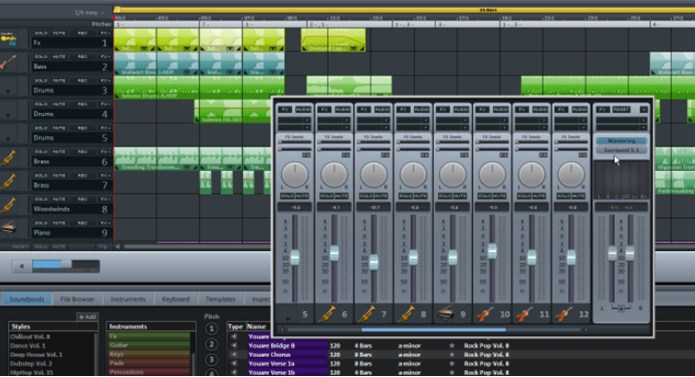Link master faders icon in mixer

pyautogui.click(x=621, y=307)
